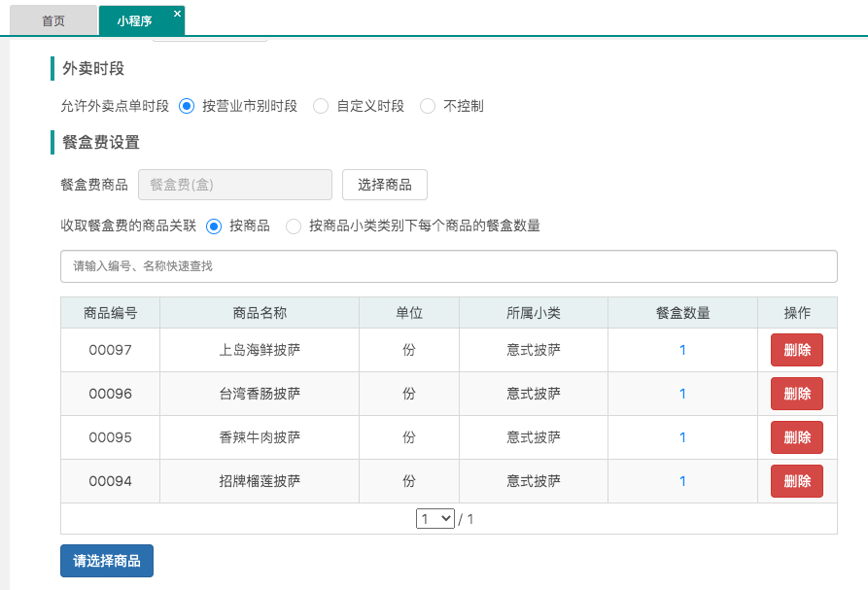This screenshot has height=590, width=868.
Task: Click the blue 请选择商品 button
Action: [x=107, y=561]
